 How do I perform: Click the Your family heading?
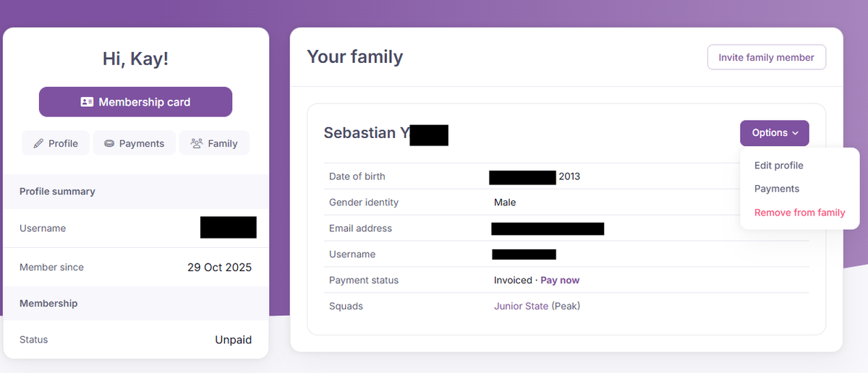coord(354,57)
